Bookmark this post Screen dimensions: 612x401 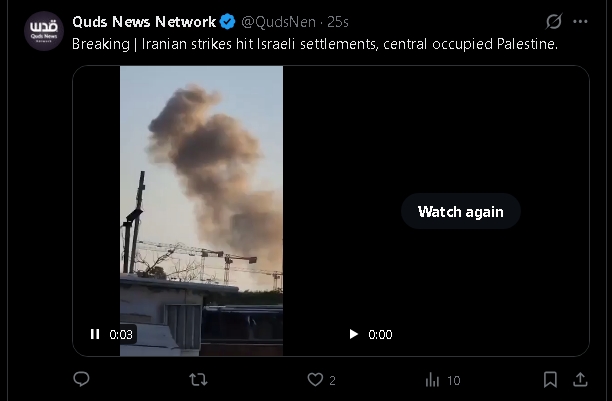point(550,380)
